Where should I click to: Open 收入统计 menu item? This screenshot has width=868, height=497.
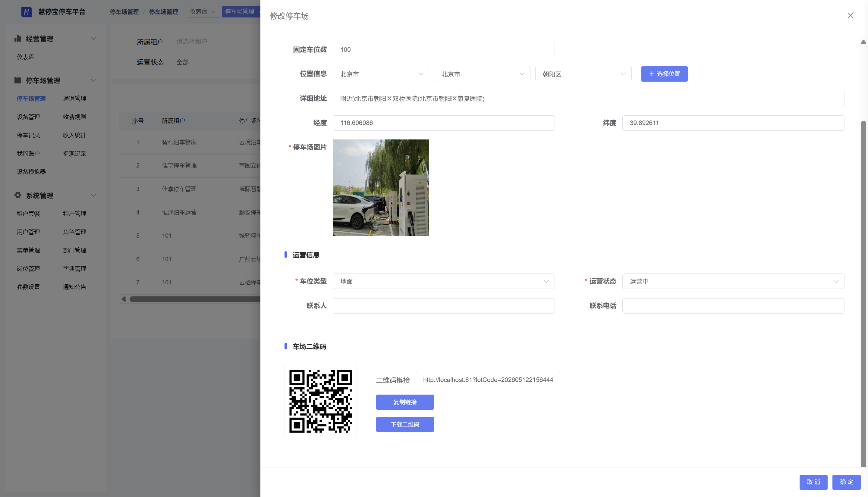pyautogui.click(x=74, y=136)
